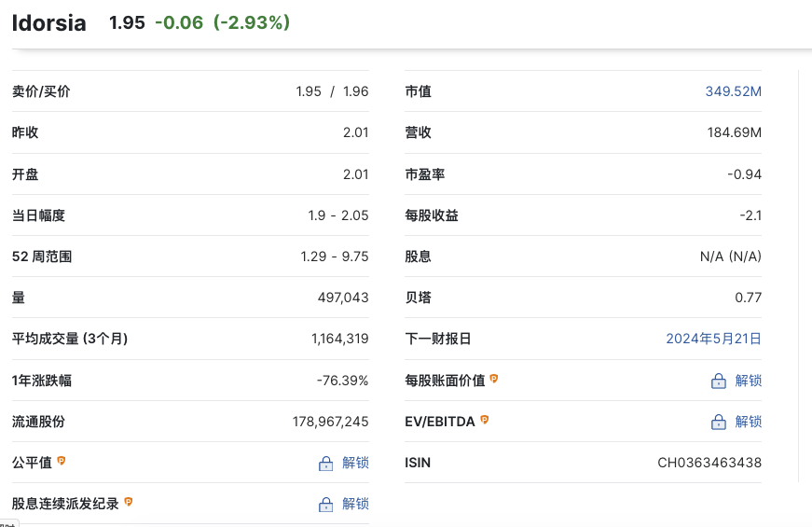
Task: Select the Idorsia stock title
Action: pyautogui.click(x=48, y=23)
